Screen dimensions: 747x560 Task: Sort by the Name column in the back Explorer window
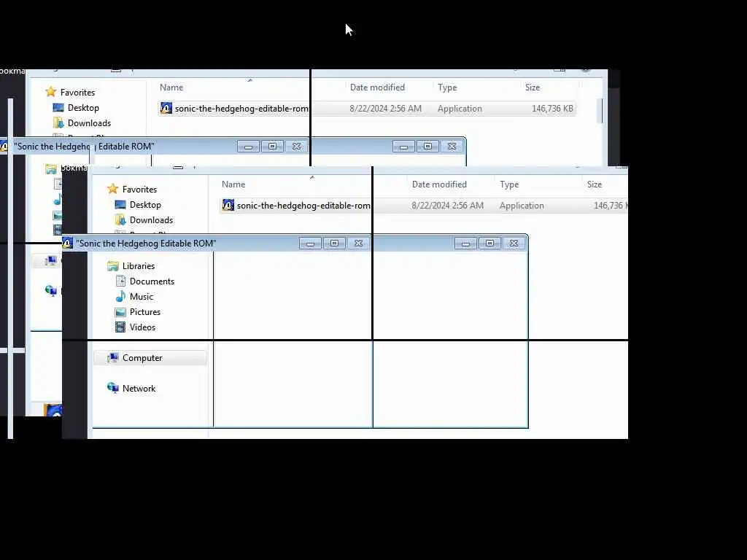[171, 87]
